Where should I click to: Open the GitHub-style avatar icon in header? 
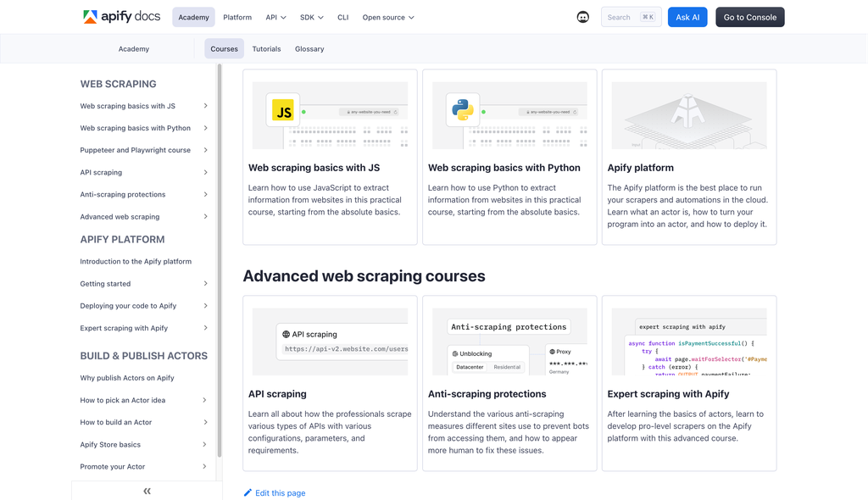point(583,17)
